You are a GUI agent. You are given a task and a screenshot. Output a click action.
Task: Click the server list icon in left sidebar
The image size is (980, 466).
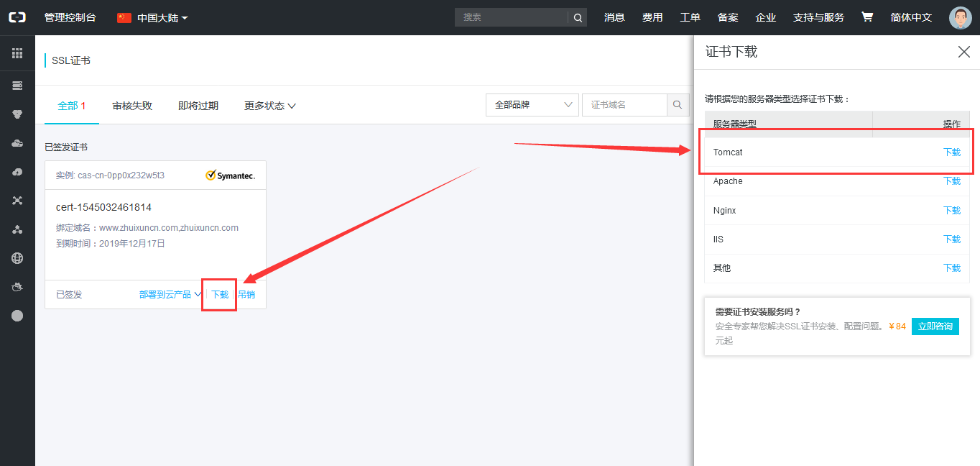click(17, 85)
